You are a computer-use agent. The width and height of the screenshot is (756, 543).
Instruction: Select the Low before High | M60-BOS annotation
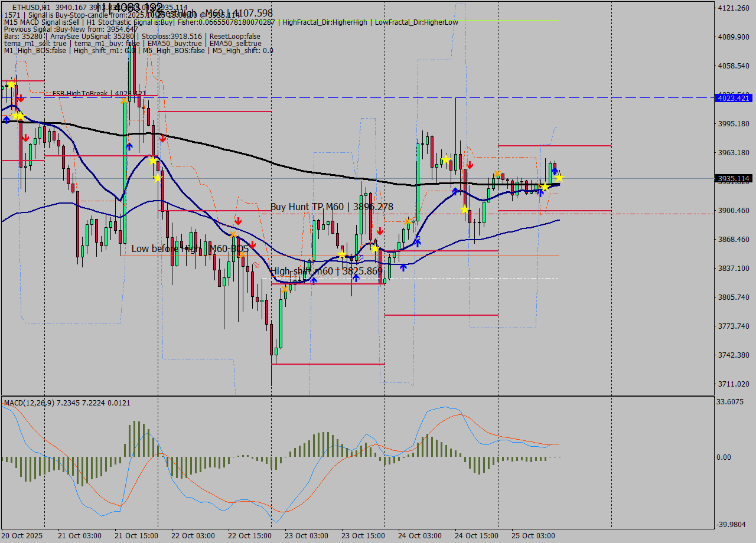pyautogui.click(x=190, y=249)
